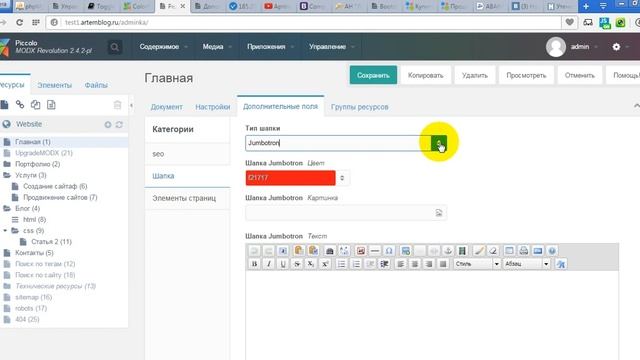Bookmark page with heart icon

569,22
